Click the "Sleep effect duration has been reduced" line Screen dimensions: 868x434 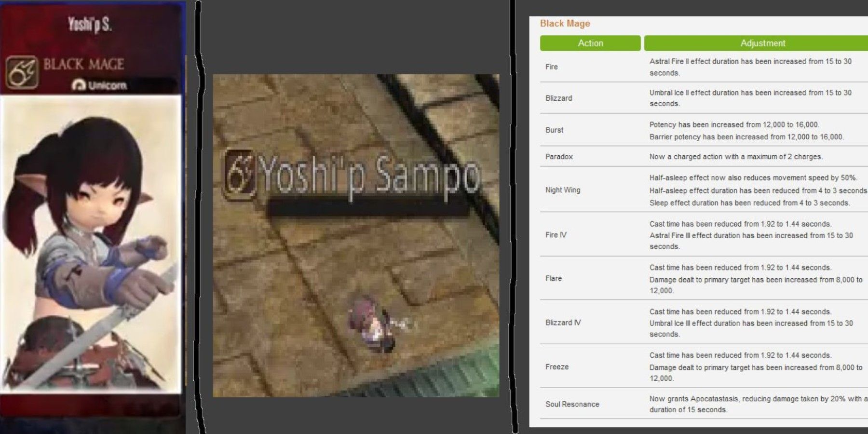(750, 203)
